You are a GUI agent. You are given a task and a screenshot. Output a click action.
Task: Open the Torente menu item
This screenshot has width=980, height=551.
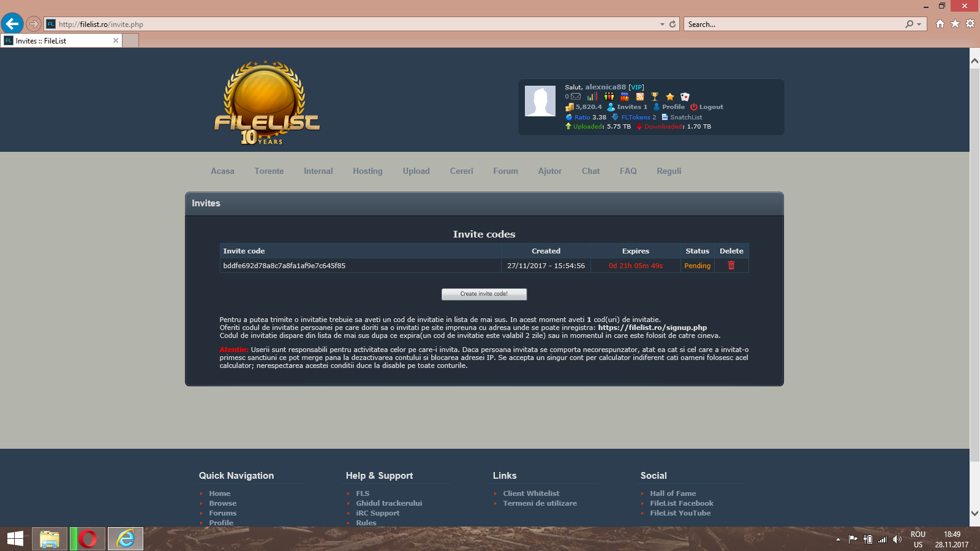[x=269, y=171]
